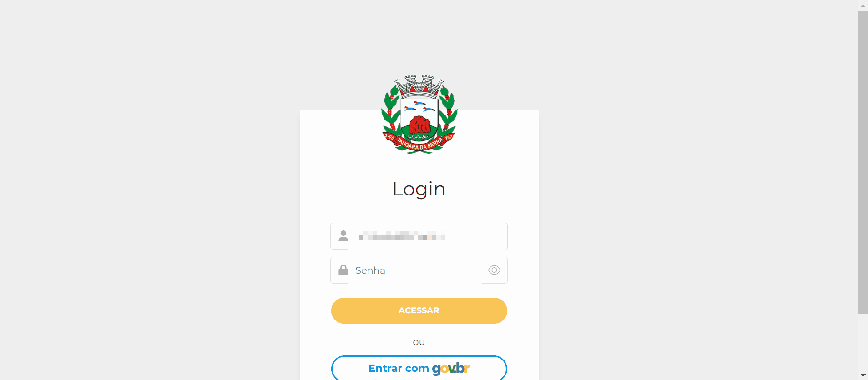Submit with the ACESSAR button
868x380 pixels.
(x=419, y=310)
